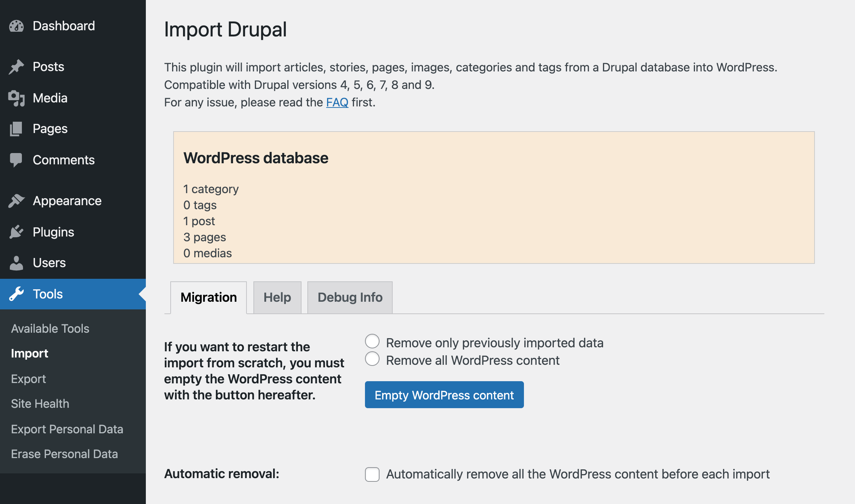
Task: Click the 'Automatic removal:' label
Action: coord(222,474)
